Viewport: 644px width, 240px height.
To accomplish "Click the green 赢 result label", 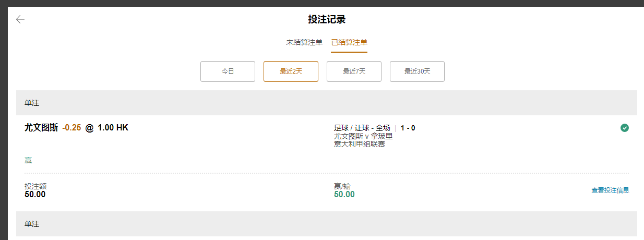I will pos(28,160).
